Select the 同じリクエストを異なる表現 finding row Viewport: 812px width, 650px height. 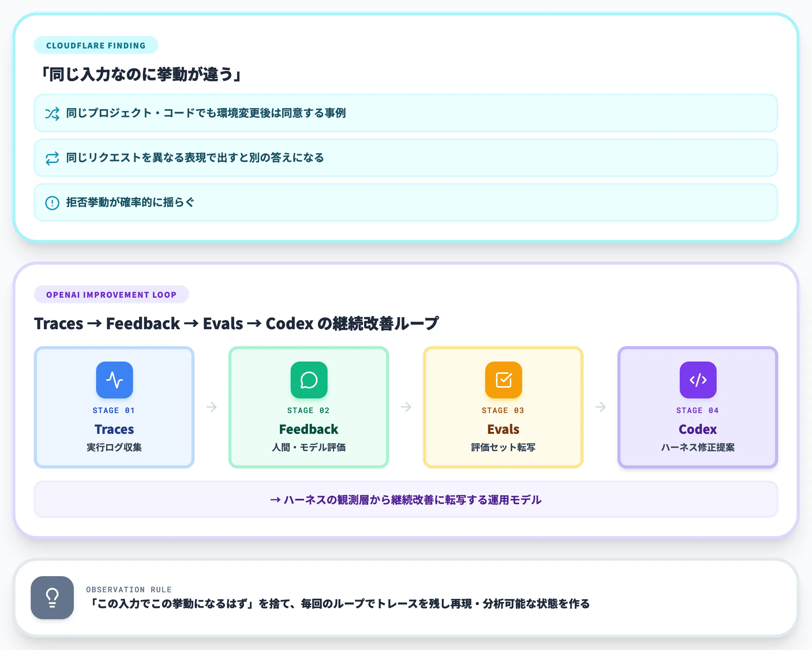click(406, 158)
